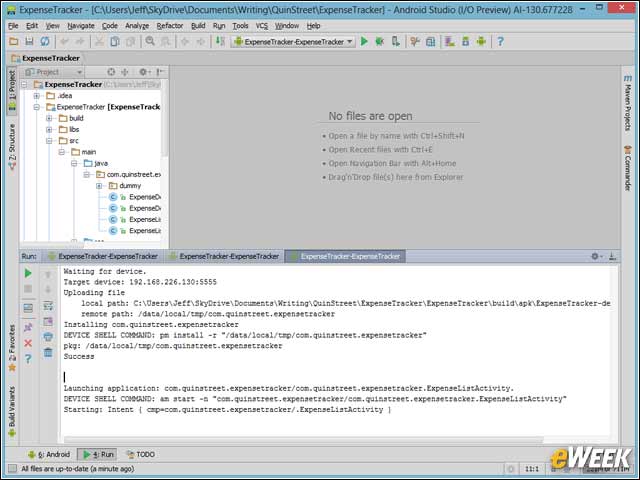Click the Find magnifier toolbar icon
This screenshot has height=480, width=640.
click(x=150, y=42)
